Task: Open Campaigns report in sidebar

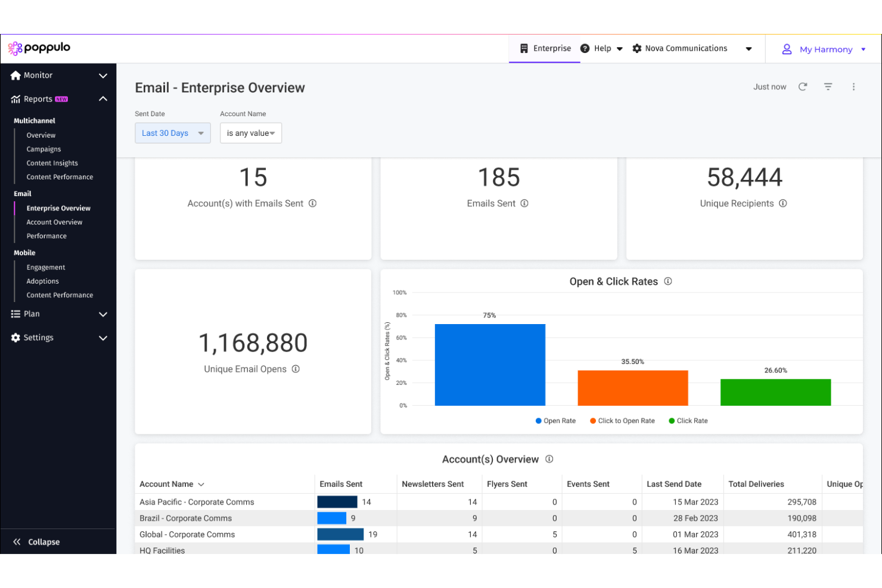Action: (44, 150)
